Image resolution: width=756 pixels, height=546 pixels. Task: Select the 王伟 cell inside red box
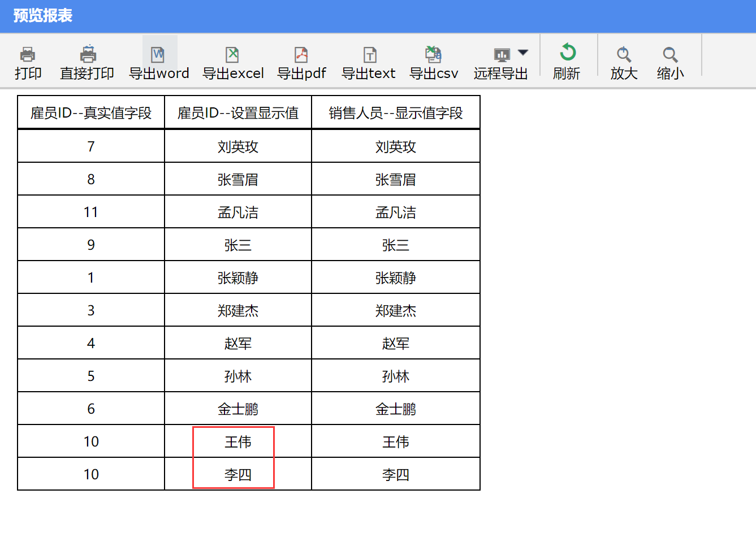pos(237,442)
